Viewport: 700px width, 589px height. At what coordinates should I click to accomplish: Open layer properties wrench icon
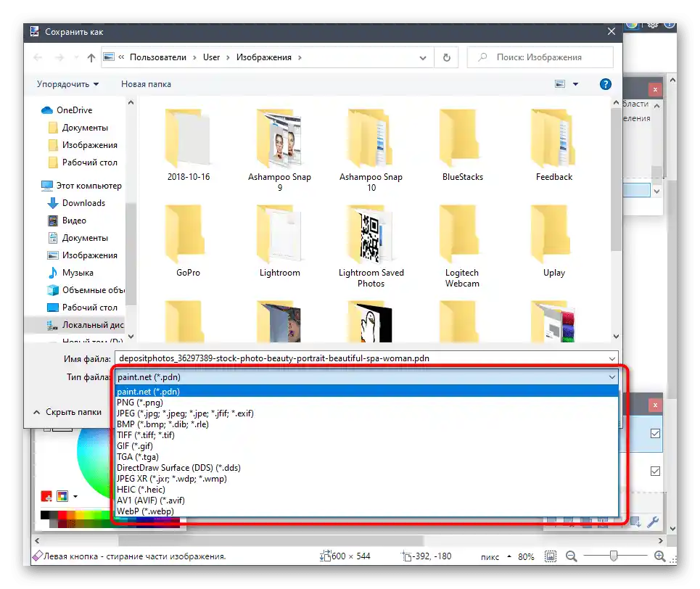pos(652,521)
